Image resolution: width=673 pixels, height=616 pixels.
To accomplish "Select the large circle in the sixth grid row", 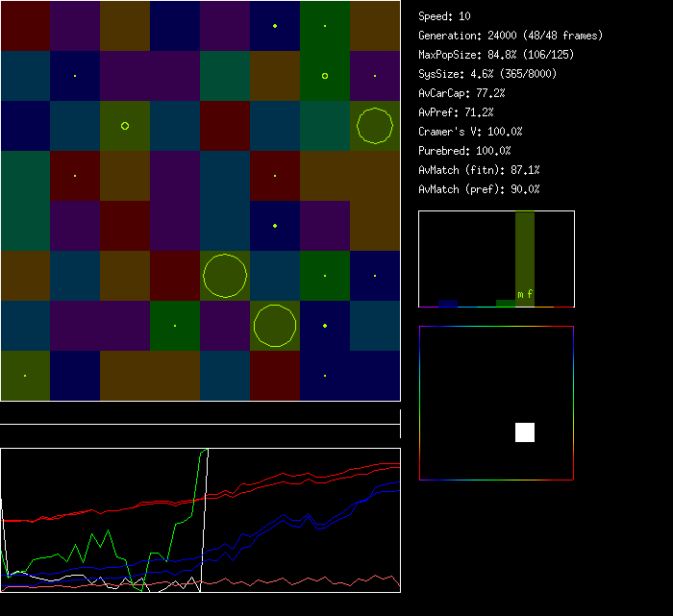I will click(x=225, y=276).
